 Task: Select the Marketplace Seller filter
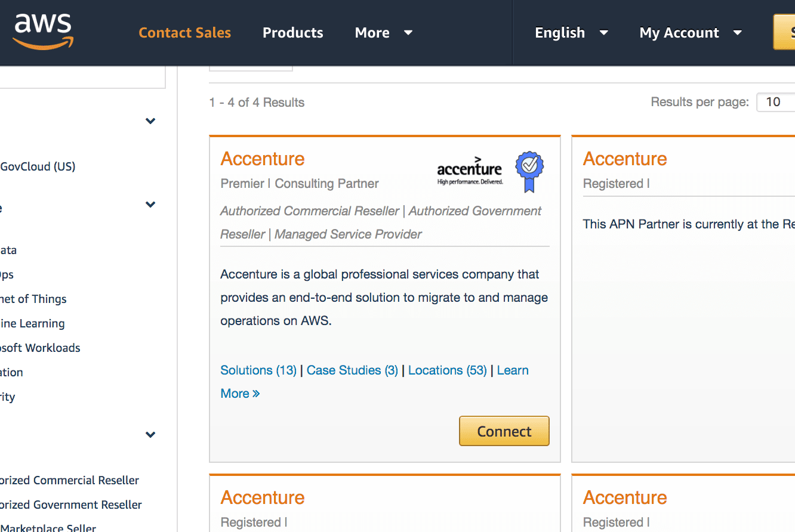[x=48, y=527]
